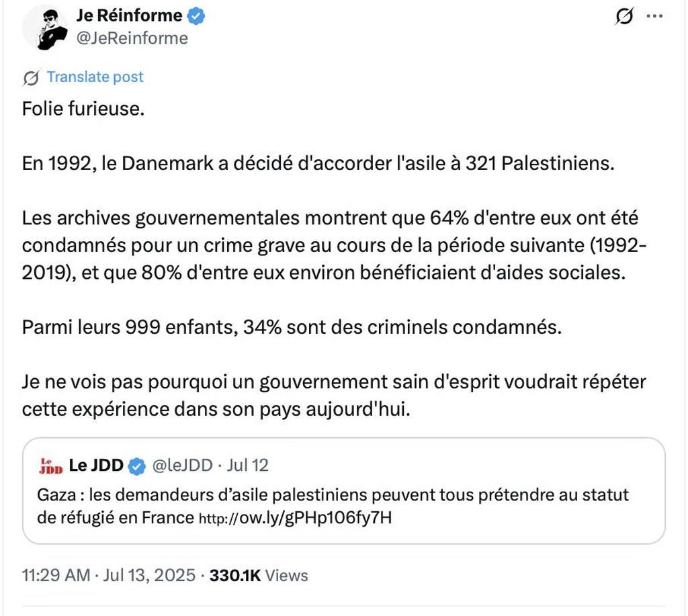688x616 pixels.
Task: Open the @JeReinforme handle link
Action: [x=132, y=38]
